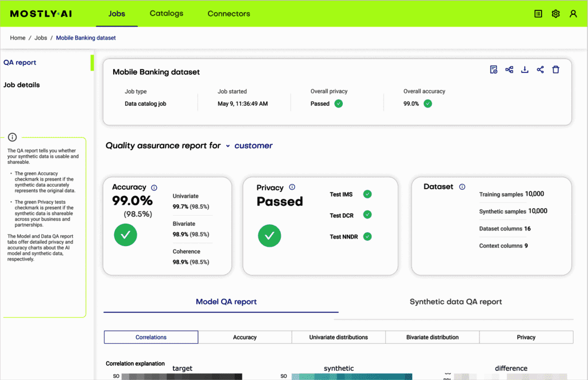The image size is (588, 380).
Task: Open the settings gear icon
Action: (x=555, y=14)
